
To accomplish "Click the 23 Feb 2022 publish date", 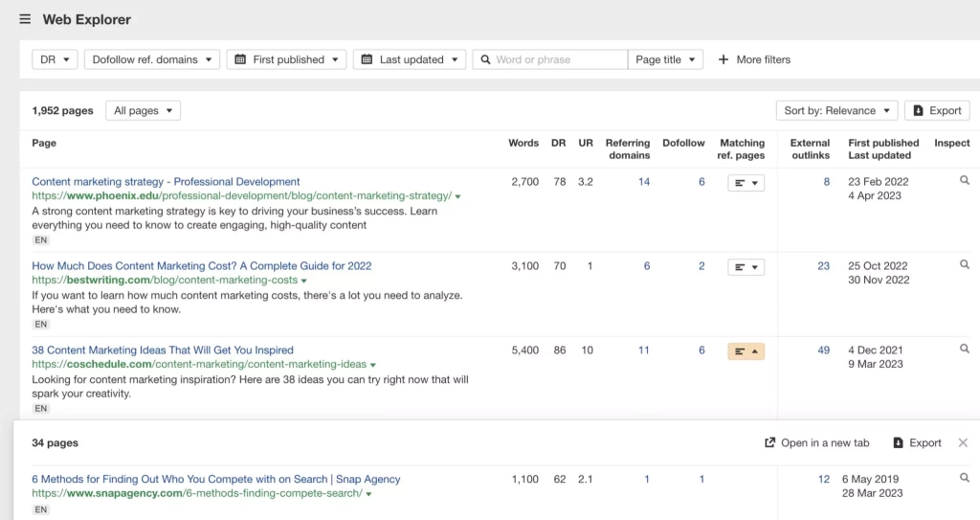I will [x=879, y=181].
